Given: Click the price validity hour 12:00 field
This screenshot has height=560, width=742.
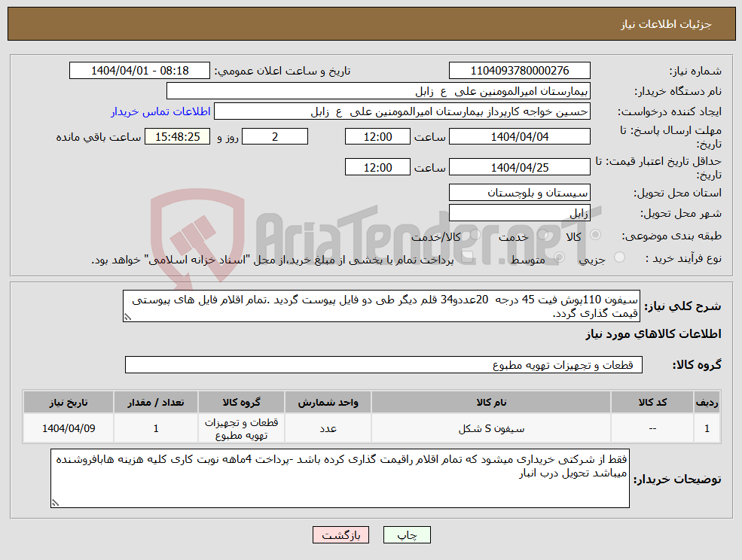Looking at the screenshot, I should 377,167.
